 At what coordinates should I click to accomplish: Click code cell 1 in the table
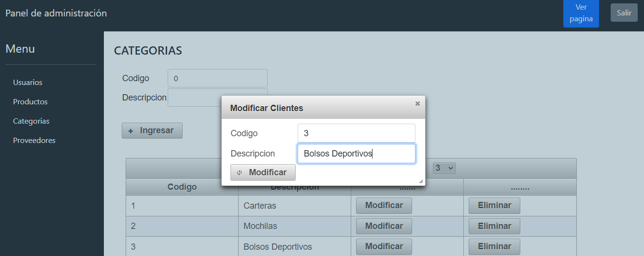[182, 206]
